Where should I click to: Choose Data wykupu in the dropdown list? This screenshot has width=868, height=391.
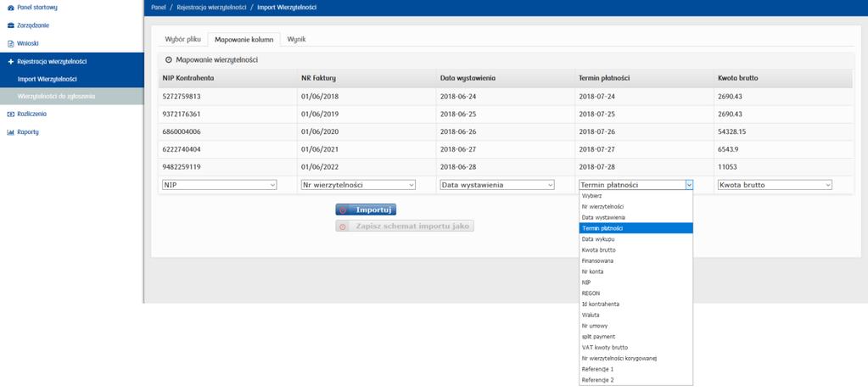636,239
